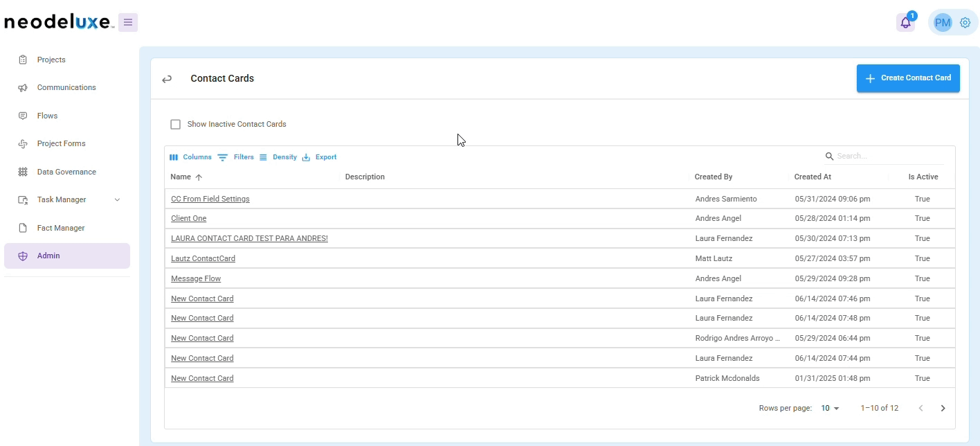Click the Admin shield icon
The width and height of the screenshot is (980, 446).
click(23, 256)
